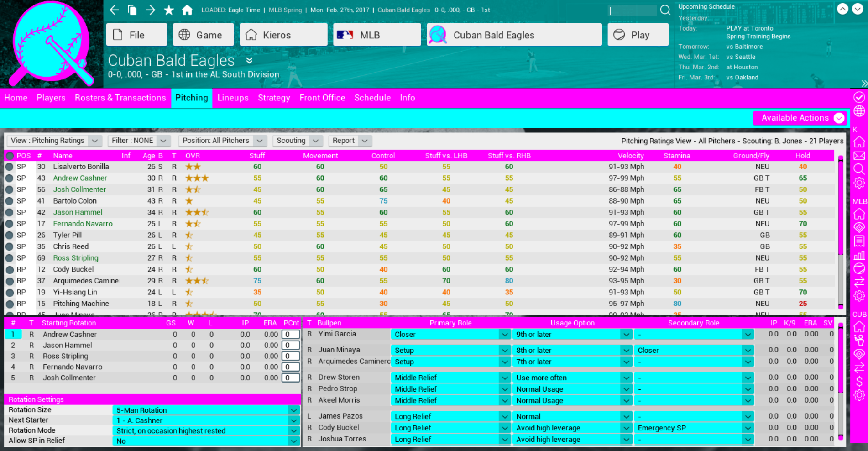
Task: Open the Rotation Size 5-Man Rotation dropdown
Action: tap(206, 410)
